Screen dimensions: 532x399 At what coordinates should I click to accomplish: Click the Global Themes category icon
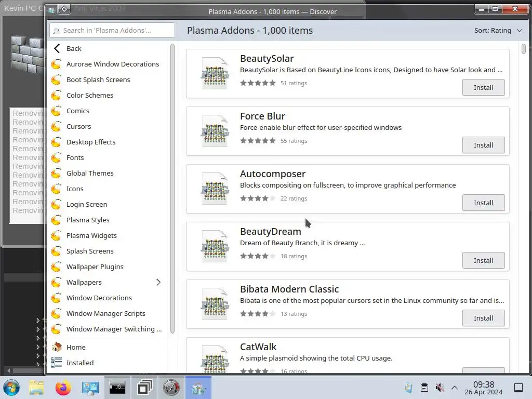56,174
